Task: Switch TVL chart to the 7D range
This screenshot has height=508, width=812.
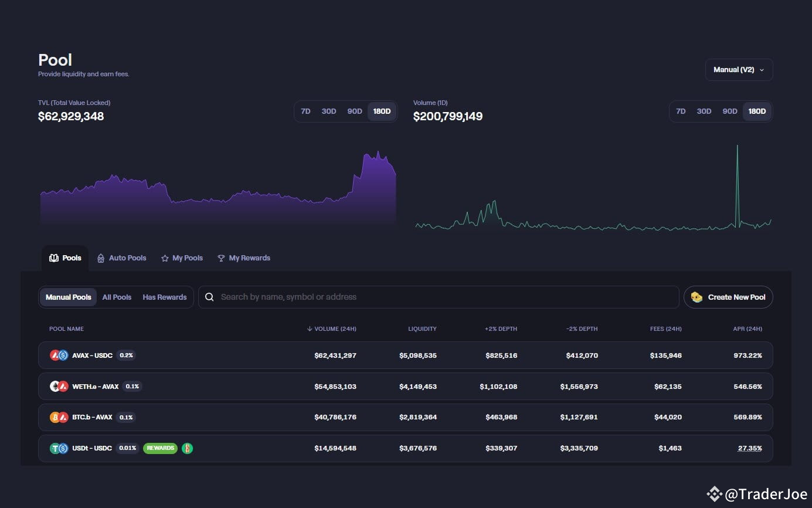Action: tap(305, 111)
